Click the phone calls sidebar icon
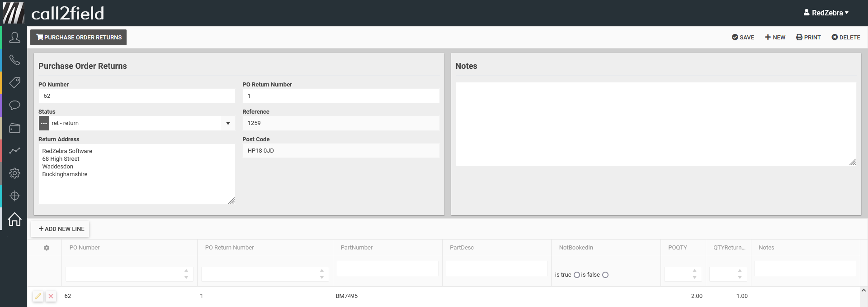Screen dimensions: 868x307 tap(14, 60)
